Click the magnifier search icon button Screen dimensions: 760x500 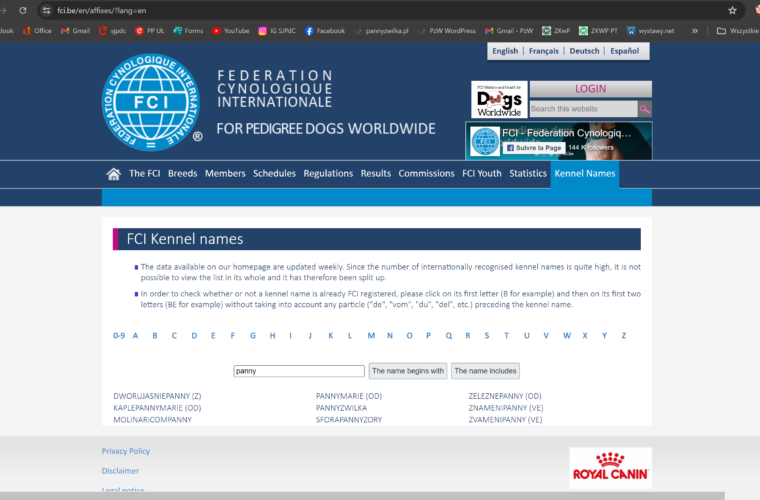645,109
